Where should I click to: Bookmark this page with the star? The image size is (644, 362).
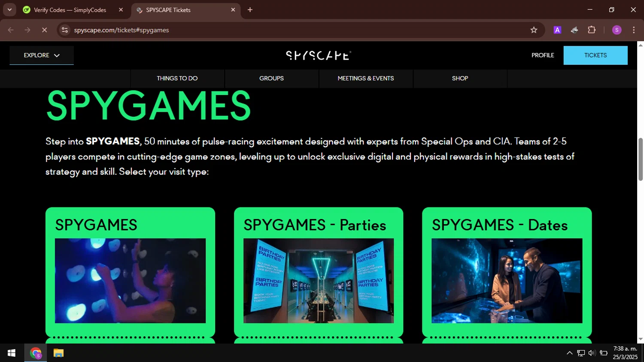coord(534,30)
